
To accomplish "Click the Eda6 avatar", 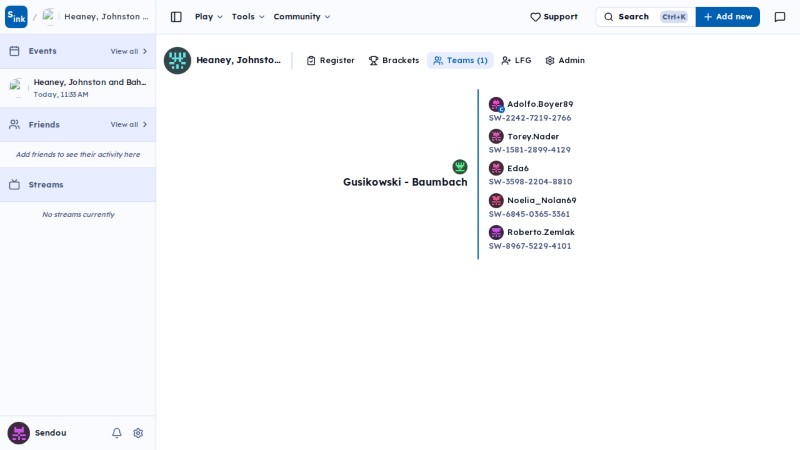I will pyautogui.click(x=496, y=168).
